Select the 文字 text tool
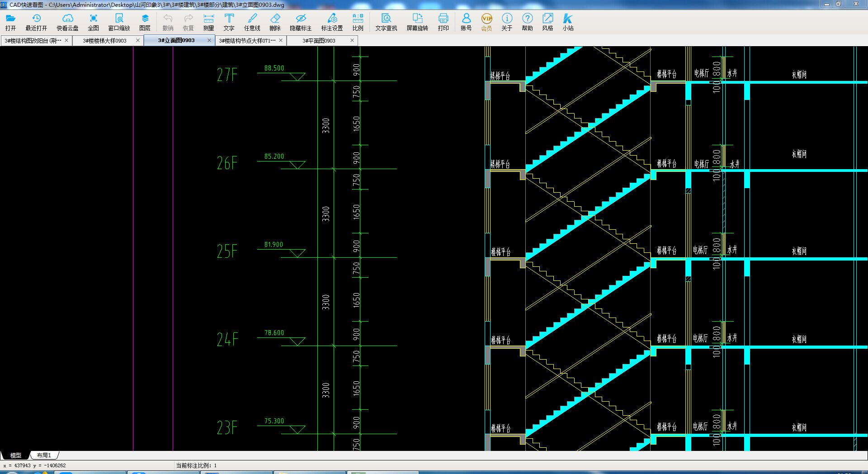The image size is (868, 474). click(x=229, y=22)
